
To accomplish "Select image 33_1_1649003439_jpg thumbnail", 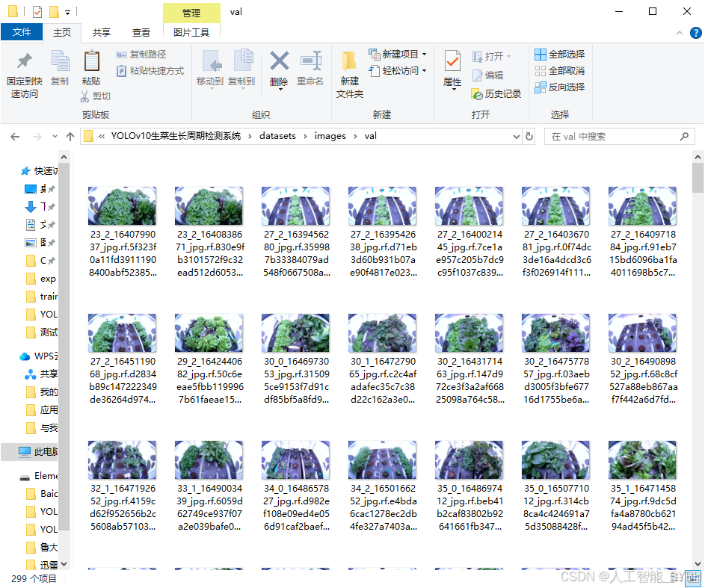I will click(209, 460).
